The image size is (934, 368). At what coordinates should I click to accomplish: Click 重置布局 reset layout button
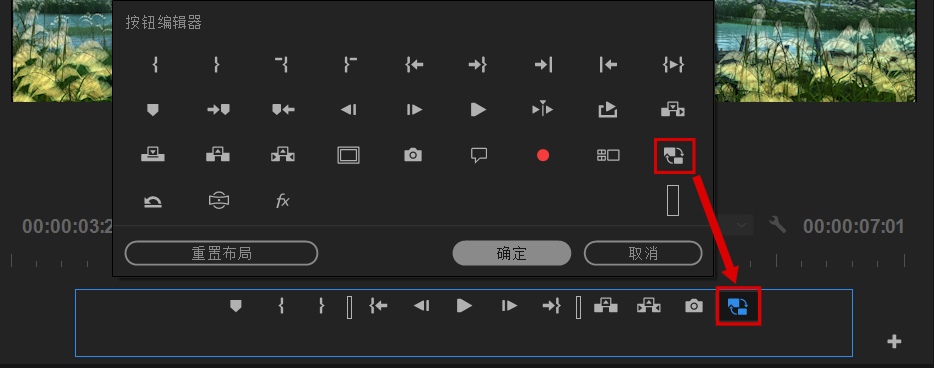point(221,253)
